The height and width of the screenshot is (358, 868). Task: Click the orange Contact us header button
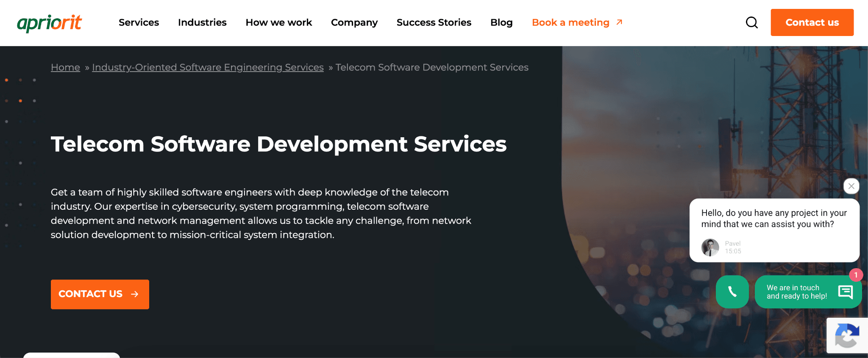812,22
